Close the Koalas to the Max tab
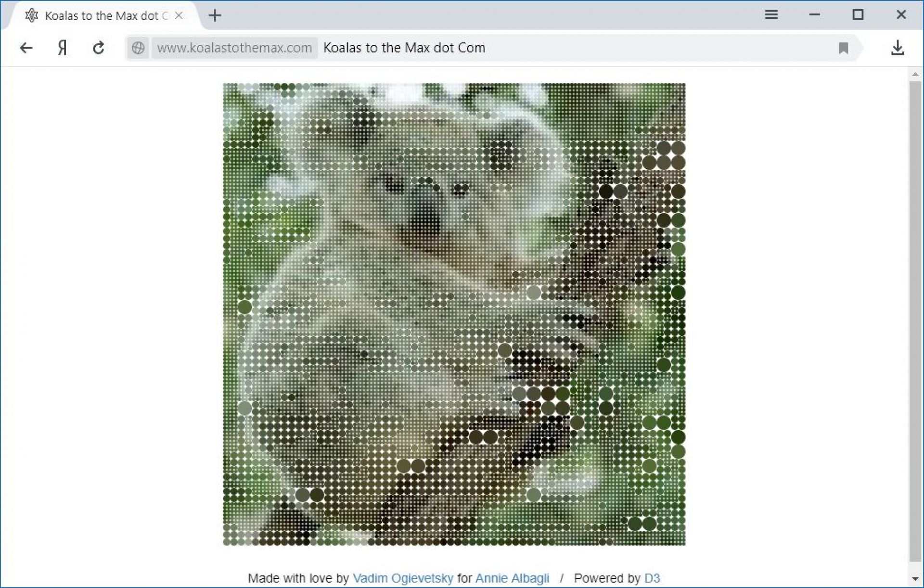 pyautogui.click(x=179, y=16)
